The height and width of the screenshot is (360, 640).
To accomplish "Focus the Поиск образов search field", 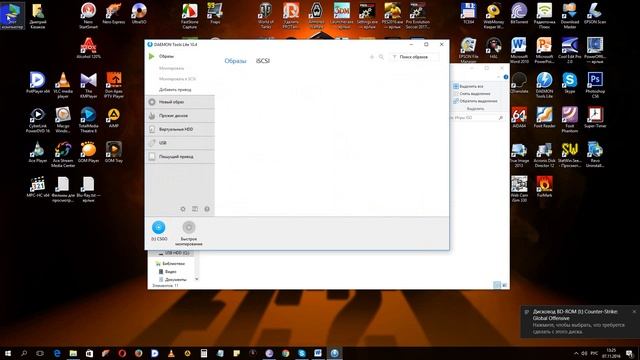I will tap(414, 57).
